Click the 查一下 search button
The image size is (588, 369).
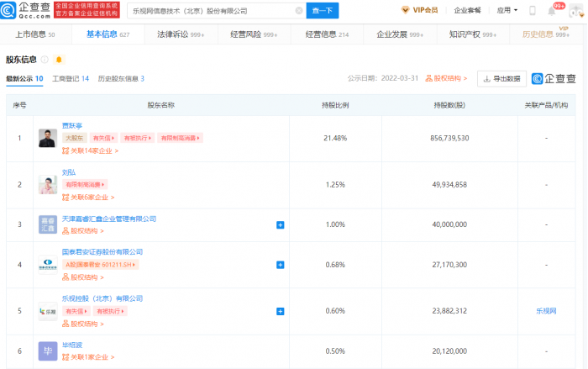point(323,11)
